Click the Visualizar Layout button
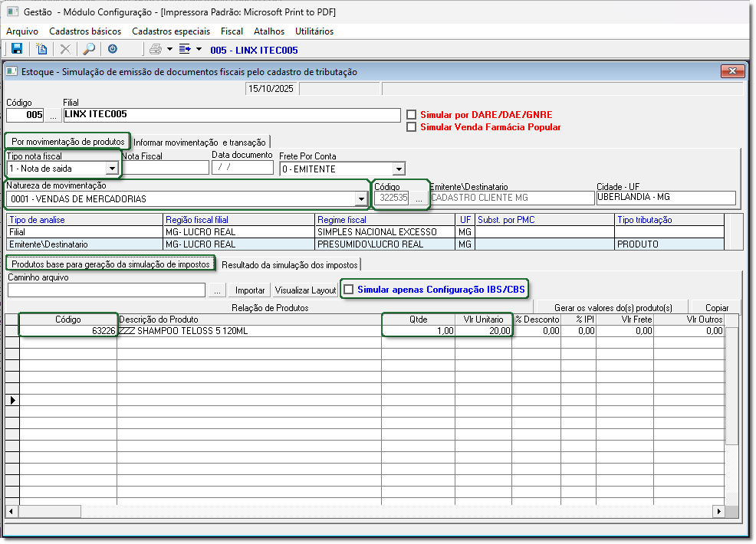The image size is (756, 544). [x=305, y=290]
